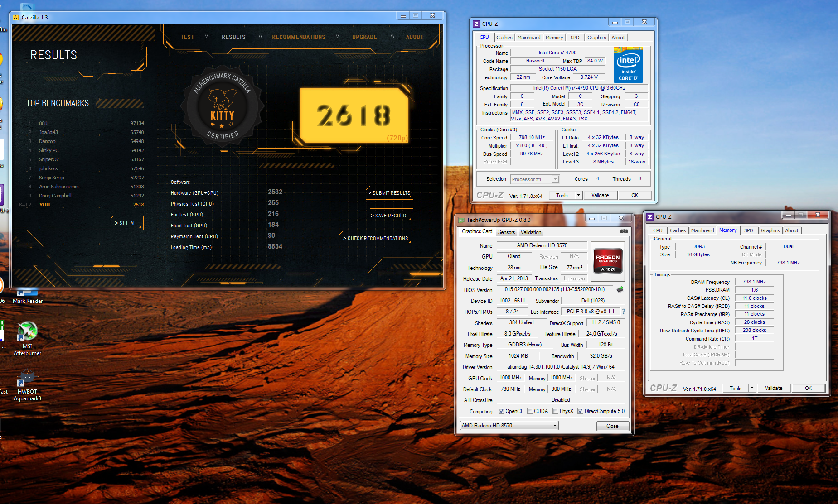The height and width of the screenshot is (504, 838).
Task: Open SPD tab in top CPU-Z window
Action: click(x=575, y=38)
